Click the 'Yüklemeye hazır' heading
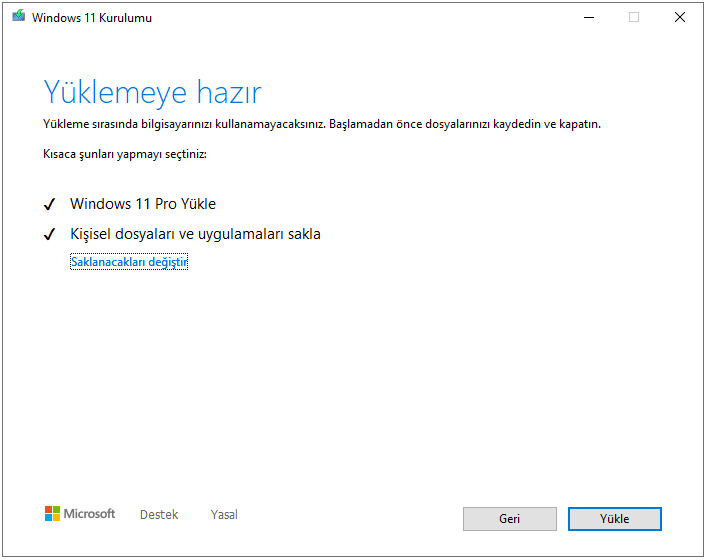 (152, 93)
